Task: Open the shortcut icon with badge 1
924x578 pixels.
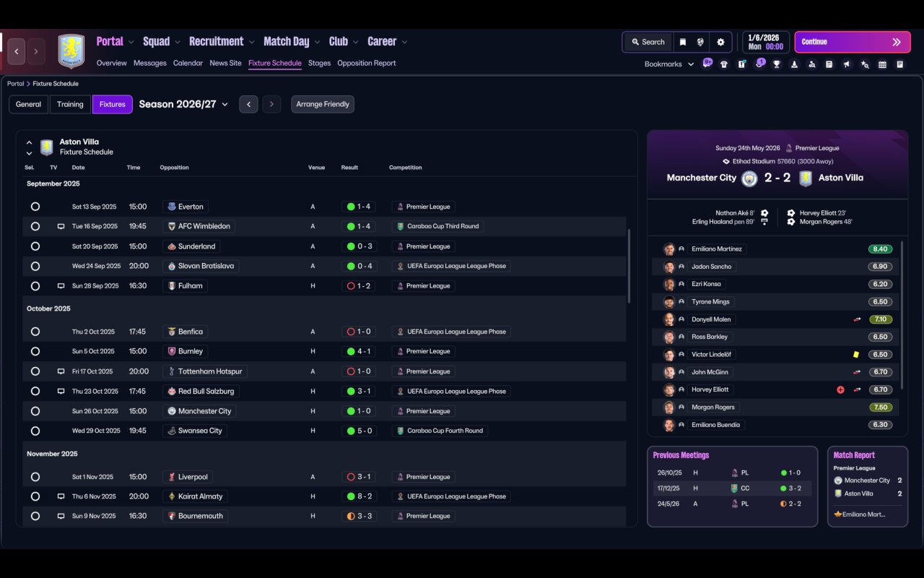Action: (759, 64)
